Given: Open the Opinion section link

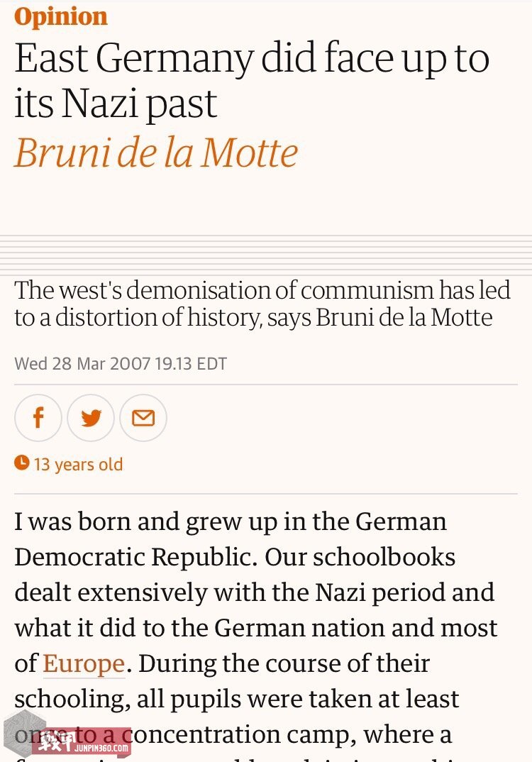Looking at the screenshot, I should point(61,16).
